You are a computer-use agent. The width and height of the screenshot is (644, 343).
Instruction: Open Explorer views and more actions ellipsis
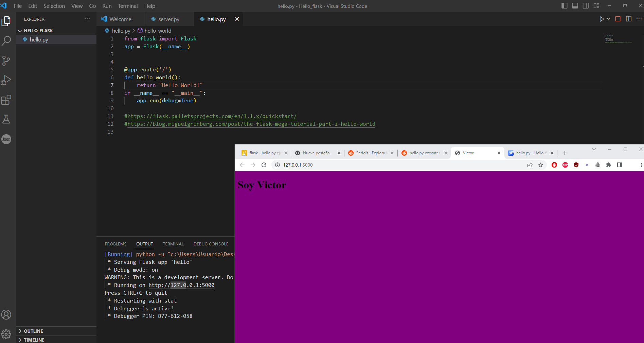87,19
